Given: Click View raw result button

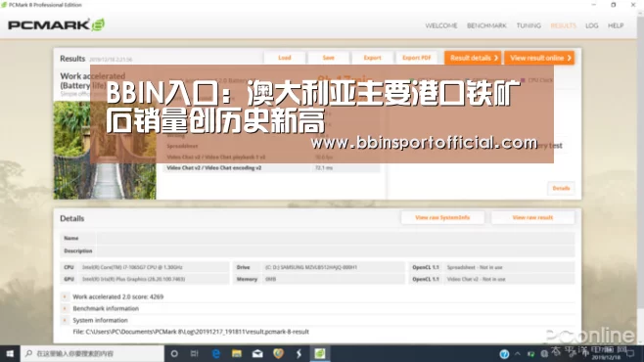Looking at the screenshot, I should coord(532,217).
